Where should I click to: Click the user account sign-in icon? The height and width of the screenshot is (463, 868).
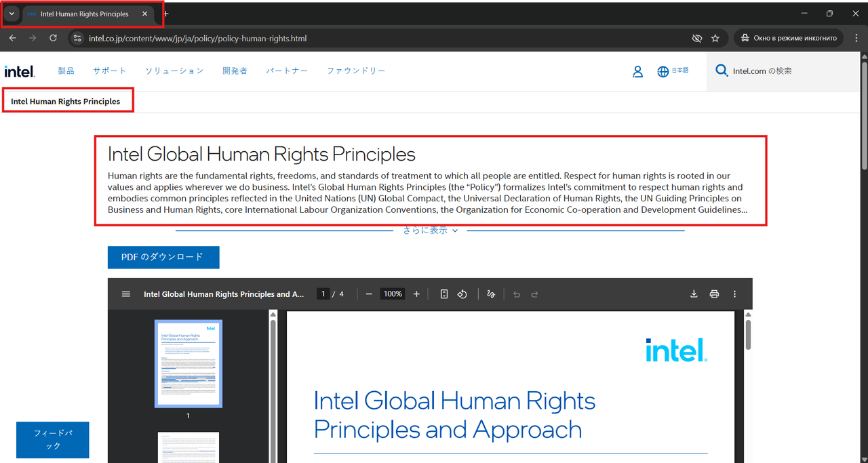point(637,71)
